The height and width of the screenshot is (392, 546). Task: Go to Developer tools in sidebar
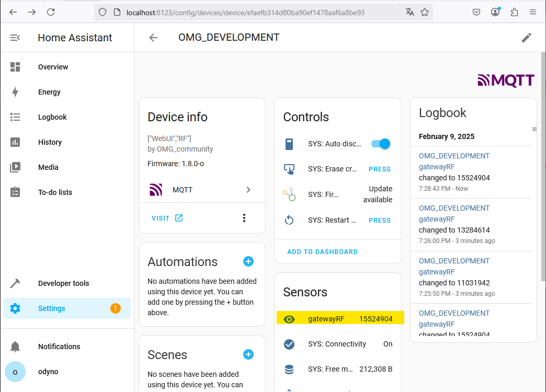pyautogui.click(x=63, y=283)
